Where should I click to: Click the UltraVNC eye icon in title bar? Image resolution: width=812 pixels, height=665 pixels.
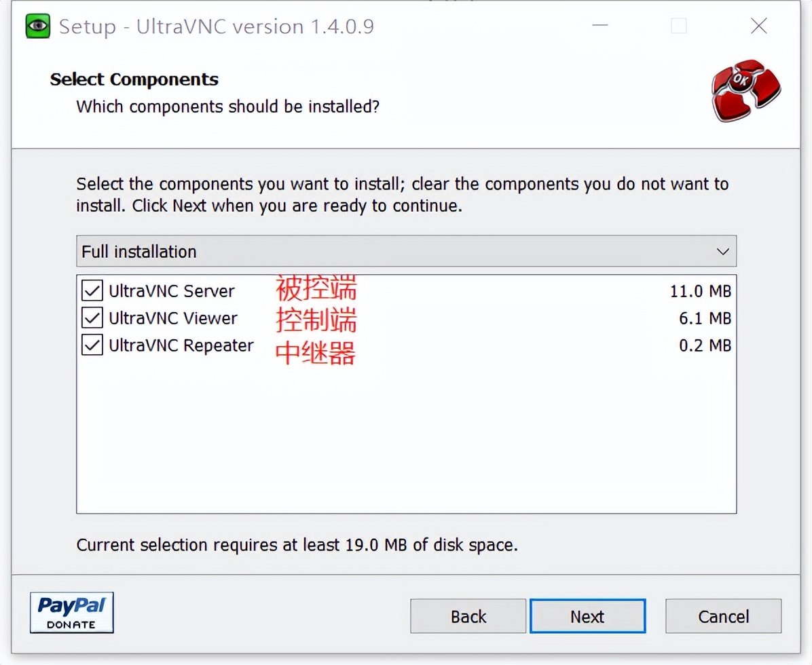point(38,26)
